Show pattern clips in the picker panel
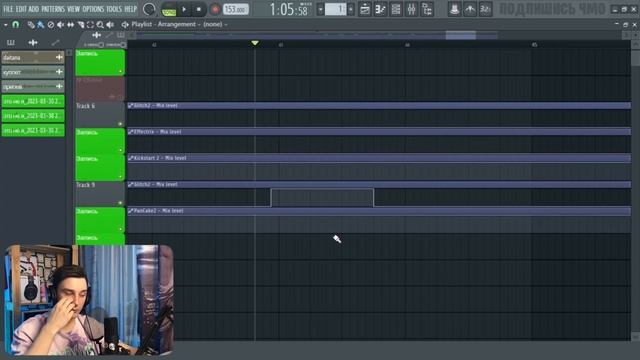Image resolution: width=640 pixels, height=360 pixels. 11,42
